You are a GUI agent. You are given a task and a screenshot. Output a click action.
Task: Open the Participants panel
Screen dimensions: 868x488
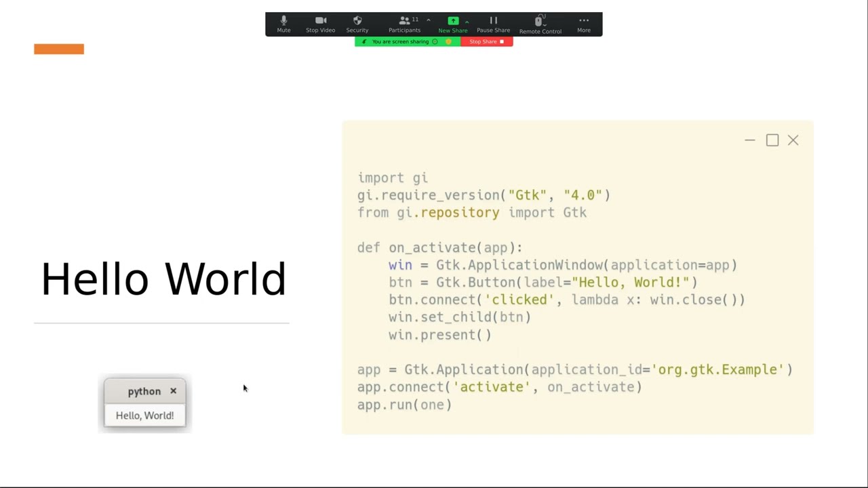click(404, 24)
